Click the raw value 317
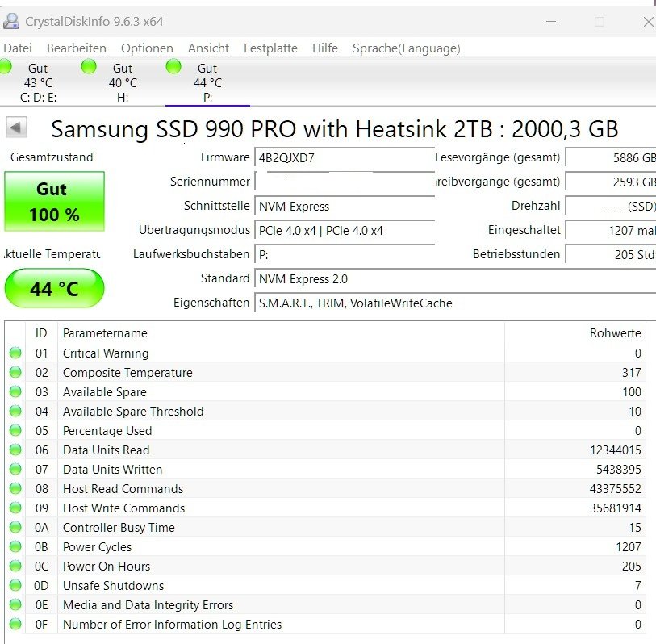This screenshot has width=656, height=644. [x=631, y=372]
